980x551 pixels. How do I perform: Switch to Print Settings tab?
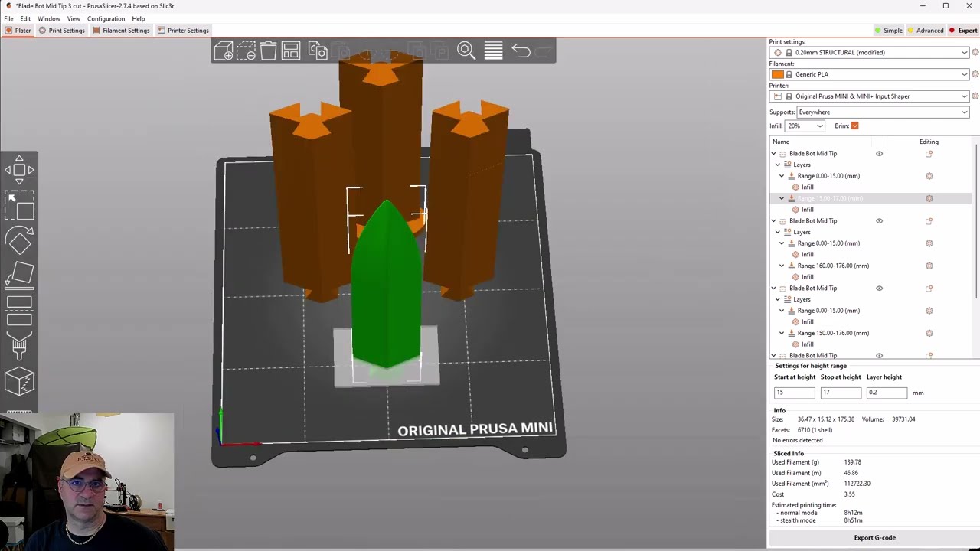tap(61, 31)
